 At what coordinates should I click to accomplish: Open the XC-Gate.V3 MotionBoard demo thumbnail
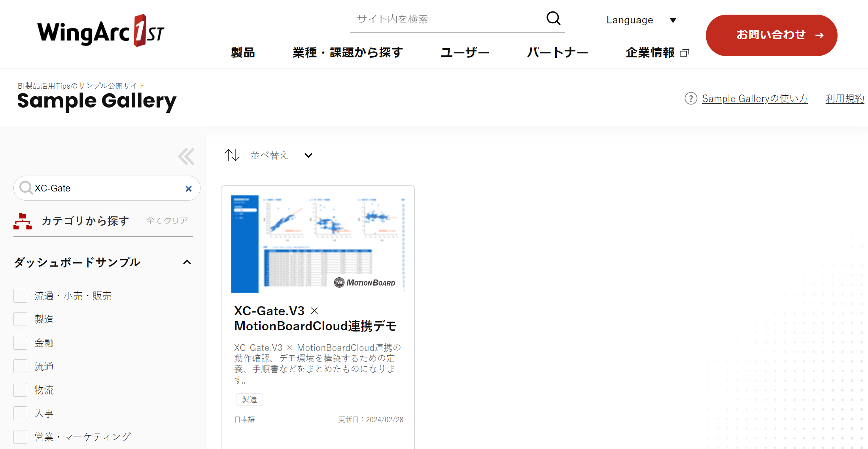coord(318,244)
